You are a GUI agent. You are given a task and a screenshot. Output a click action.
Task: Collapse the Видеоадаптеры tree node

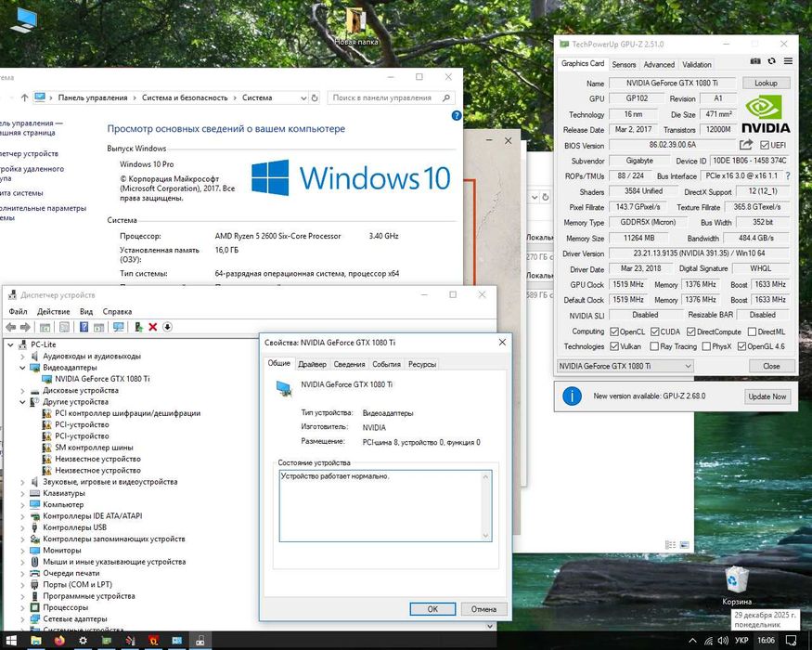(x=23, y=368)
